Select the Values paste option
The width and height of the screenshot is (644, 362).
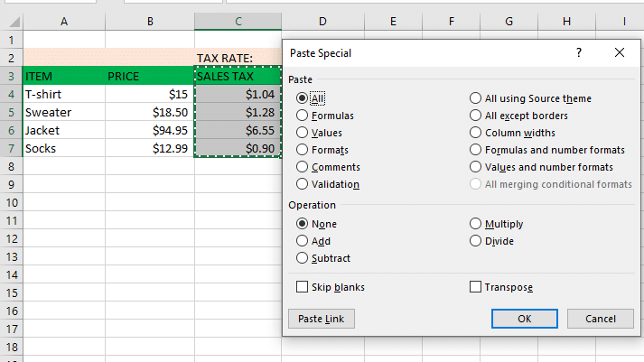pos(302,133)
